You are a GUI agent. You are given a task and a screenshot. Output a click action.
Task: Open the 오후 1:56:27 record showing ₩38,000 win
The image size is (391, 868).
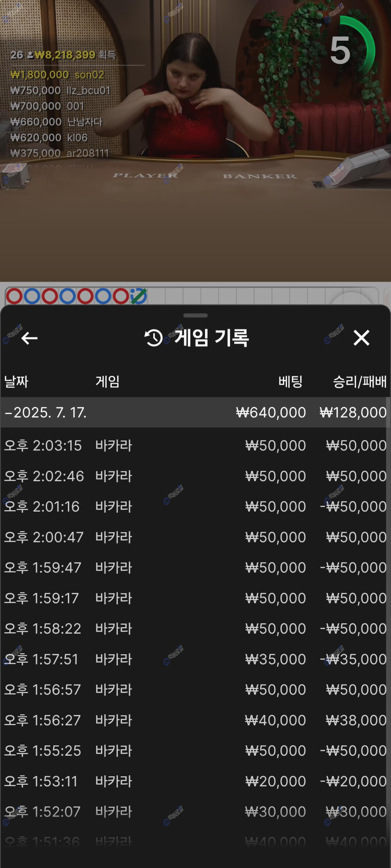(195, 720)
